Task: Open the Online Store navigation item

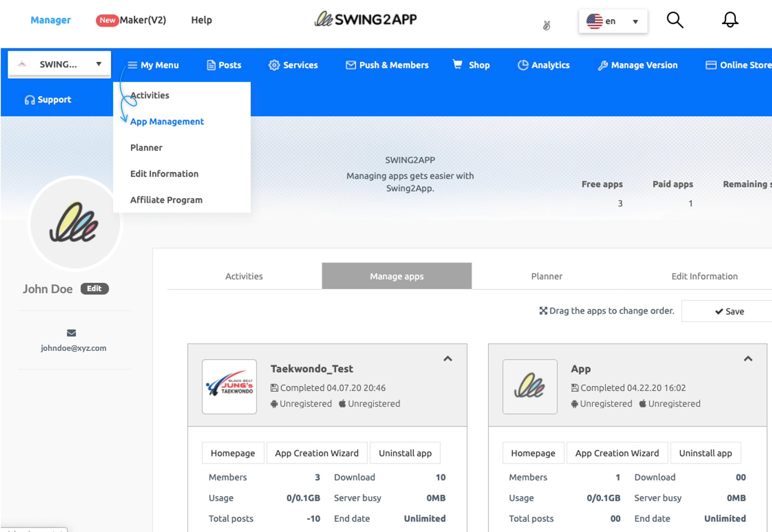Action: pos(738,65)
